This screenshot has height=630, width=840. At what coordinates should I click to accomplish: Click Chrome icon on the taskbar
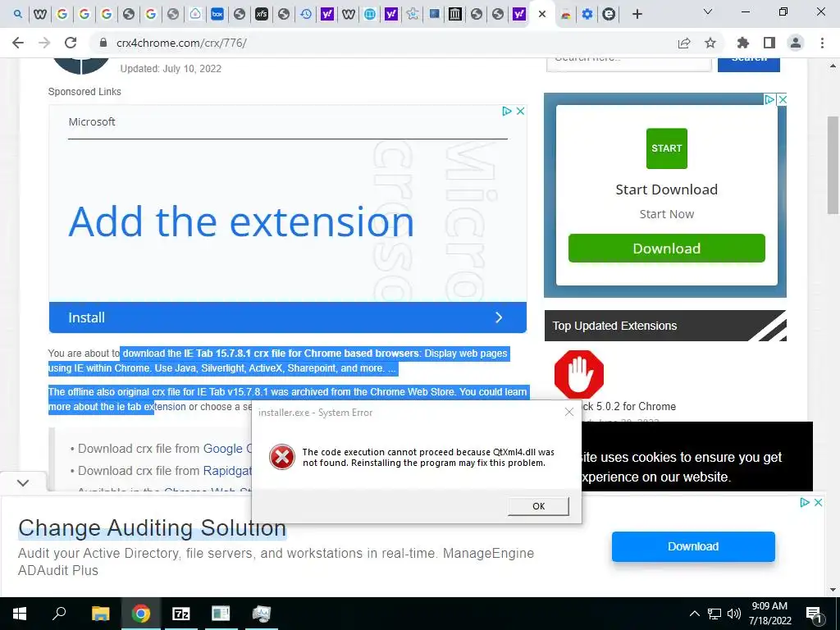pyautogui.click(x=141, y=614)
